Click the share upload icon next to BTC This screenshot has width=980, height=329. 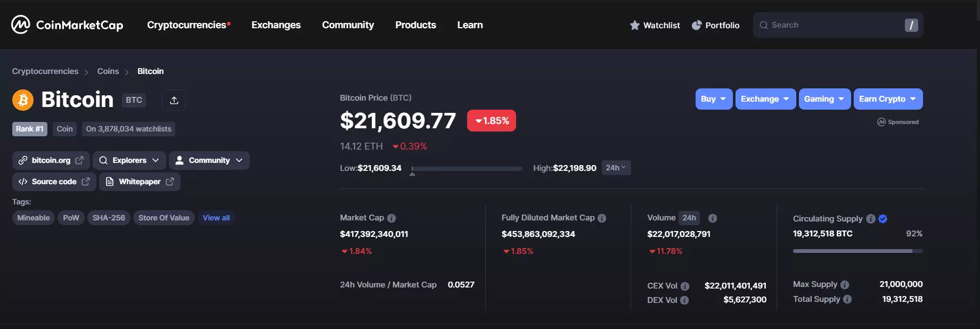(174, 100)
